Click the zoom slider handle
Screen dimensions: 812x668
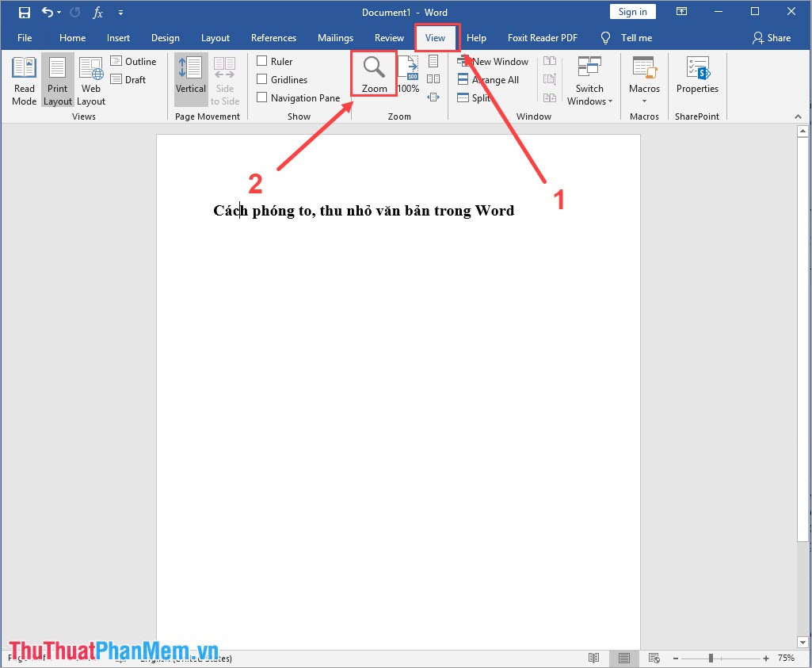point(711,658)
